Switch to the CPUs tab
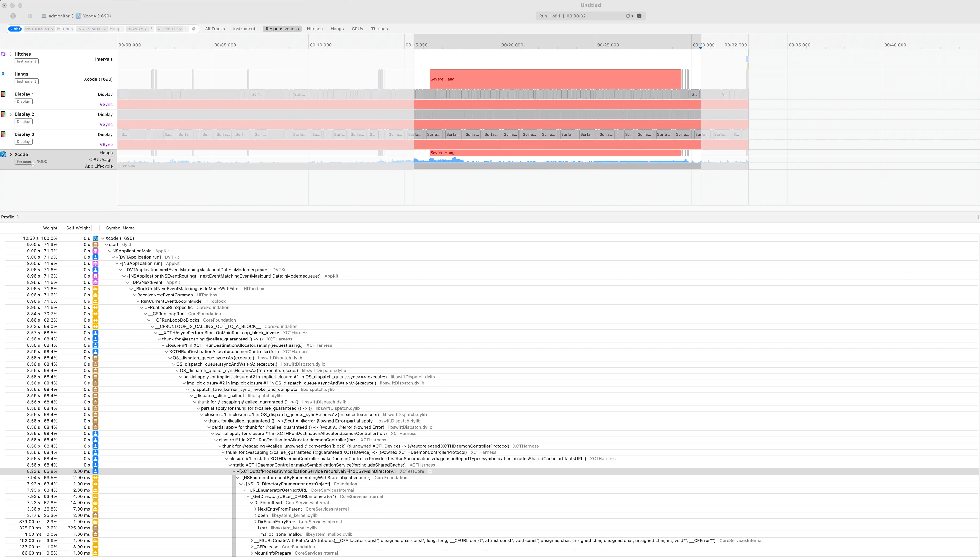The width and height of the screenshot is (980, 557). coord(357,29)
